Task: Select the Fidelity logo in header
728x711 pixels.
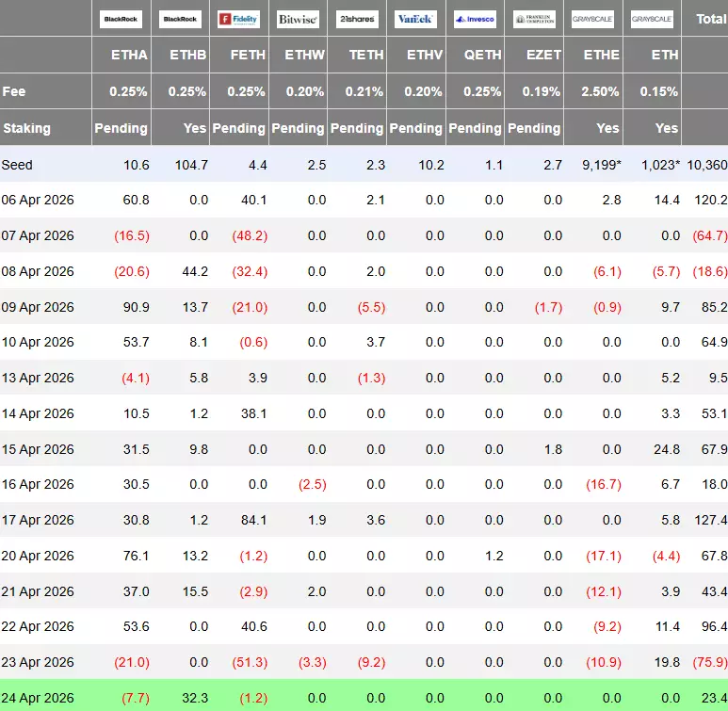Action: coord(239,19)
